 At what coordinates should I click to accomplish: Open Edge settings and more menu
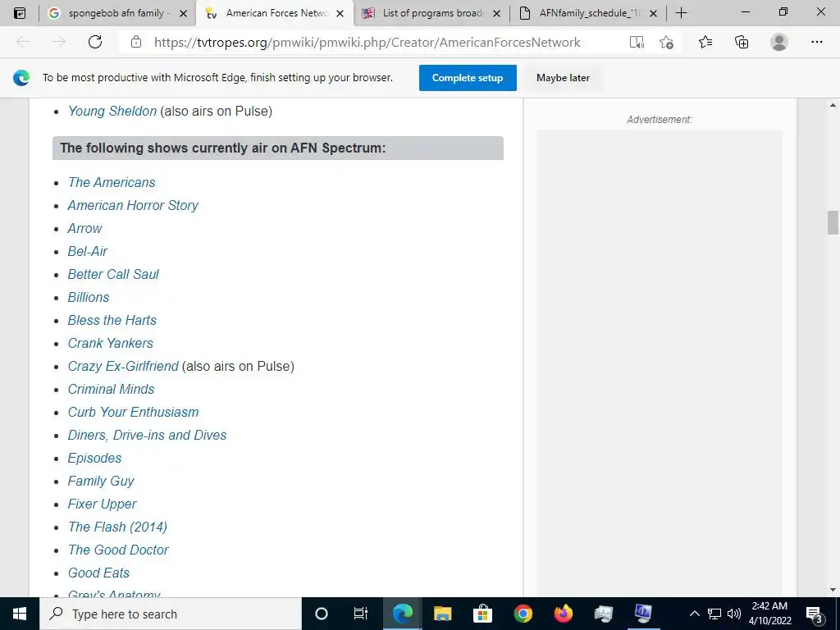pyautogui.click(x=816, y=42)
